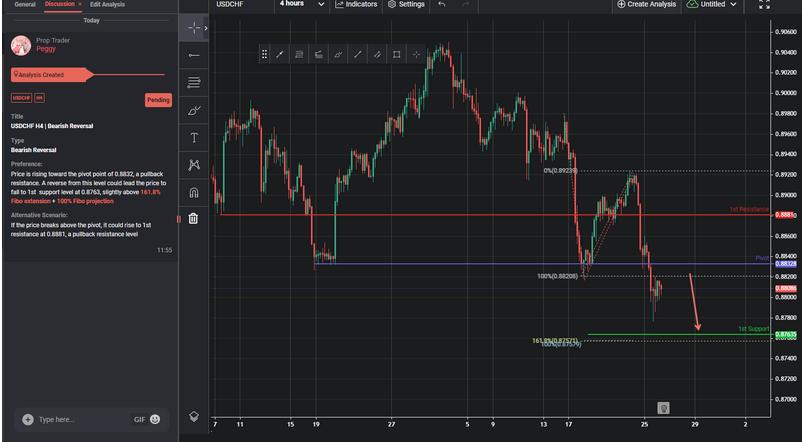Click the Pivot line label
The height and width of the screenshot is (442, 802).
tap(762, 258)
